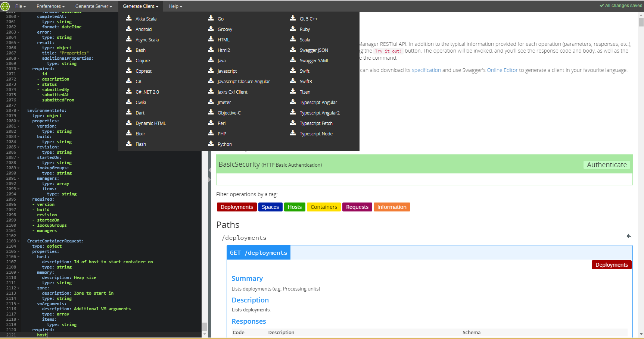Click the Async Scala download icon

tap(129, 39)
